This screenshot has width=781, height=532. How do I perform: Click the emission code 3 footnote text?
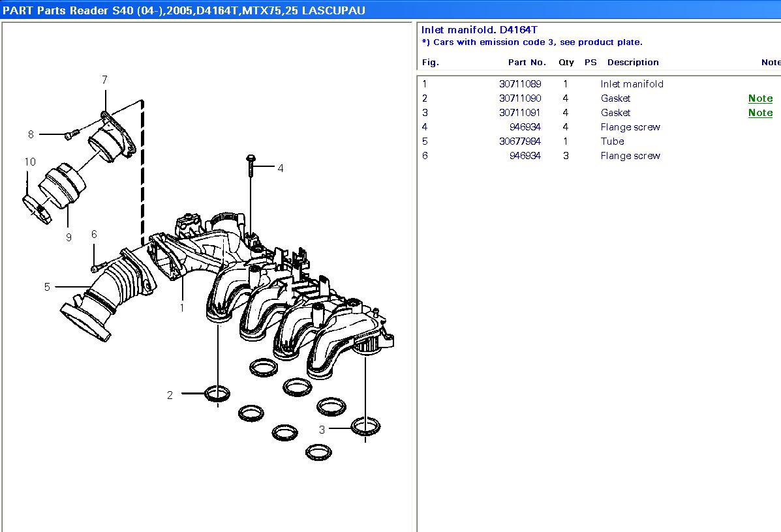532,42
